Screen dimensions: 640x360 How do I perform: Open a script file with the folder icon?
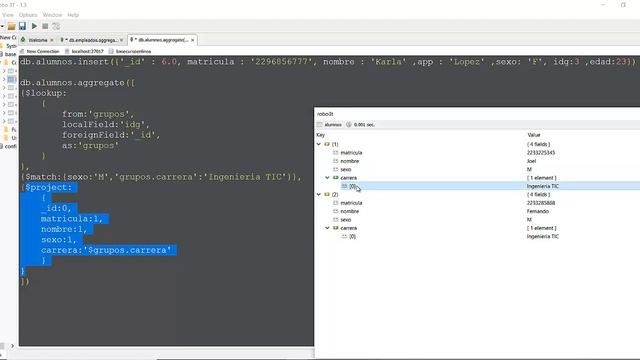11,26
